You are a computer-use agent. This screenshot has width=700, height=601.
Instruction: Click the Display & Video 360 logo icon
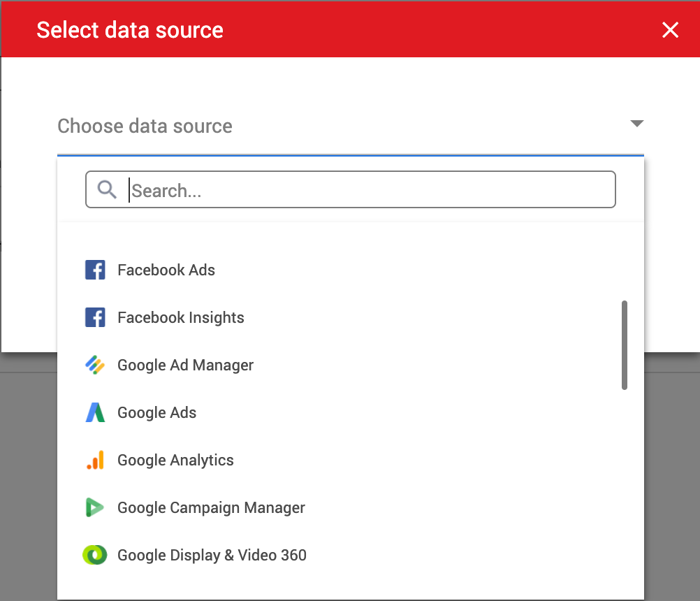click(x=95, y=555)
